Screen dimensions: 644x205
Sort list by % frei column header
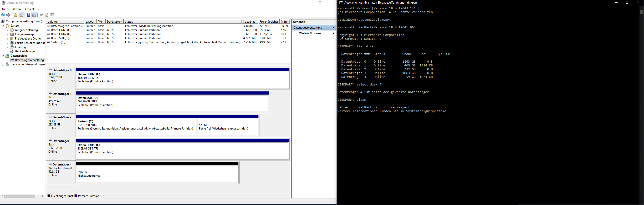pyautogui.click(x=285, y=22)
